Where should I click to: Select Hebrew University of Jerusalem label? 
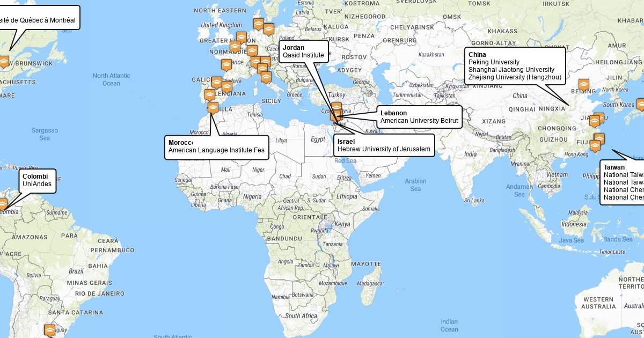point(384,149)
